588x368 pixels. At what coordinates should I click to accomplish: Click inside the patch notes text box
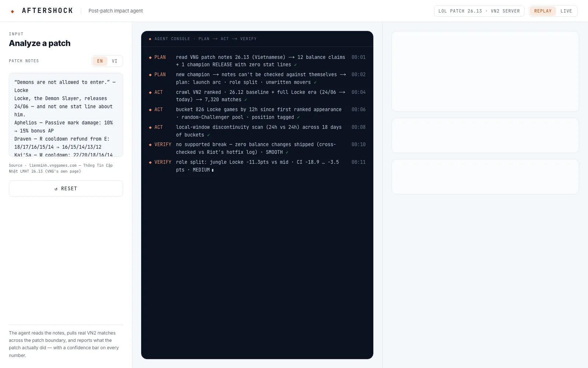66,115
